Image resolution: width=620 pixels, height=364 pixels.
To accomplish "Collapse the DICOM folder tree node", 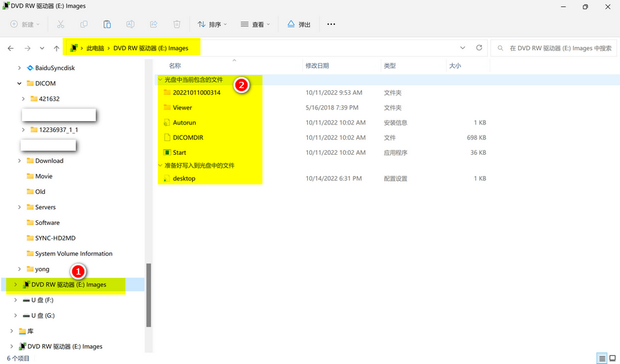I will point(19,83).
